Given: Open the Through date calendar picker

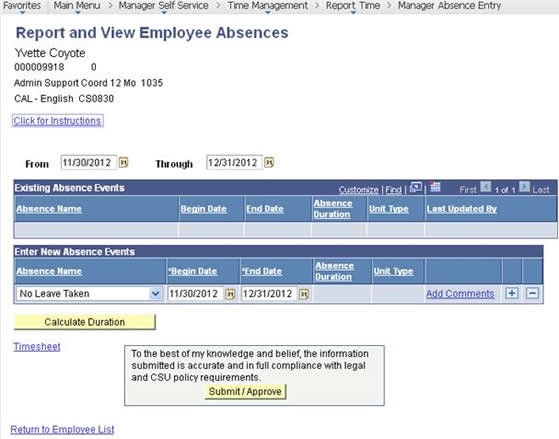Looking at the screenshot, I should pos(269,163).
